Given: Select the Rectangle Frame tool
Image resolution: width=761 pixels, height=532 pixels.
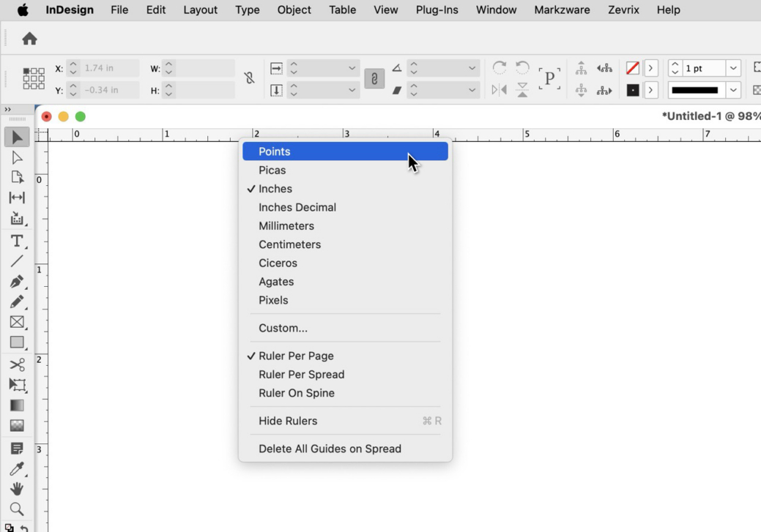Looking at the screenshot, I should (x=17, y=322).
